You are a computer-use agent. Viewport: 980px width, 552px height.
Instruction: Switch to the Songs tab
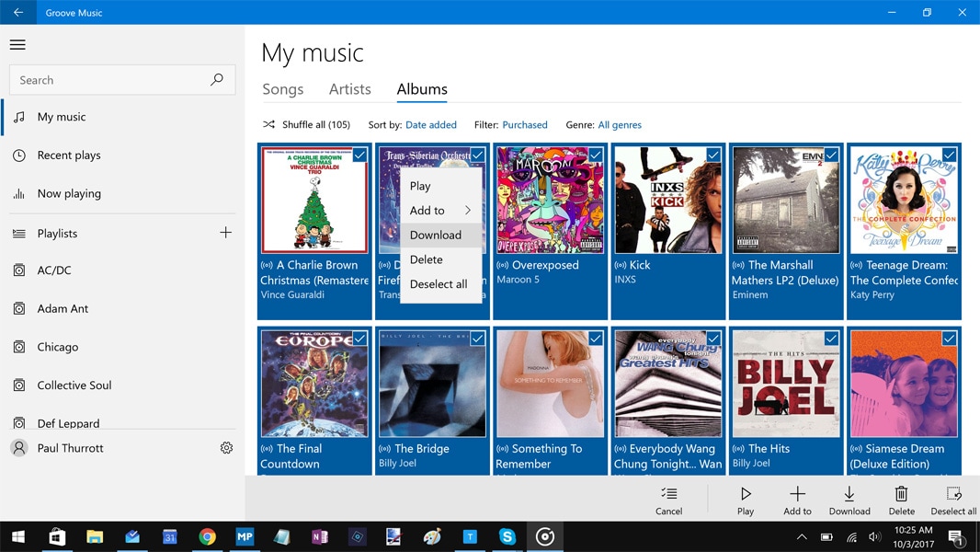[x=282, y=88]
